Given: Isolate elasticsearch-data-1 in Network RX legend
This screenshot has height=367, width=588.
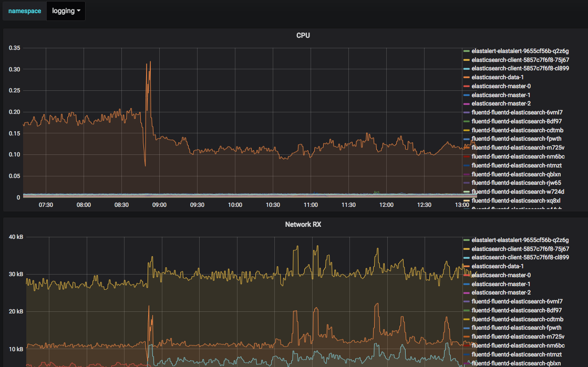Looking at the screenshot, I should (x=497, y=266).
